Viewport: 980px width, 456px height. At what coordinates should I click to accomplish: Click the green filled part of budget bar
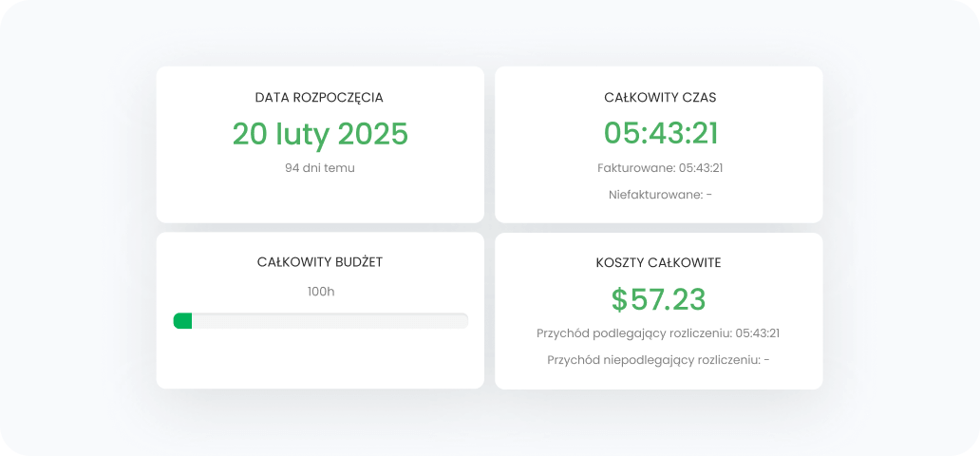point(182,321)
